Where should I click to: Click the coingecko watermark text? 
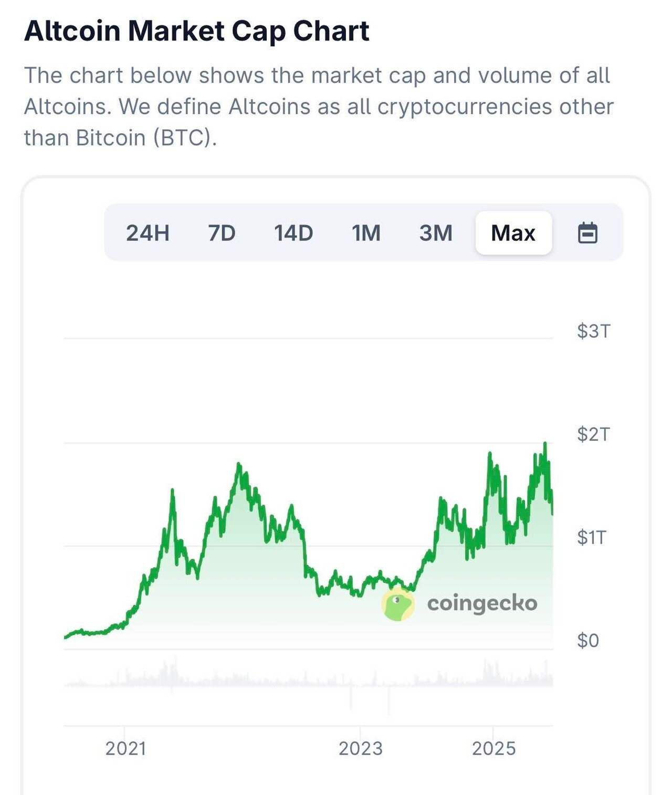tap(482, 603)
